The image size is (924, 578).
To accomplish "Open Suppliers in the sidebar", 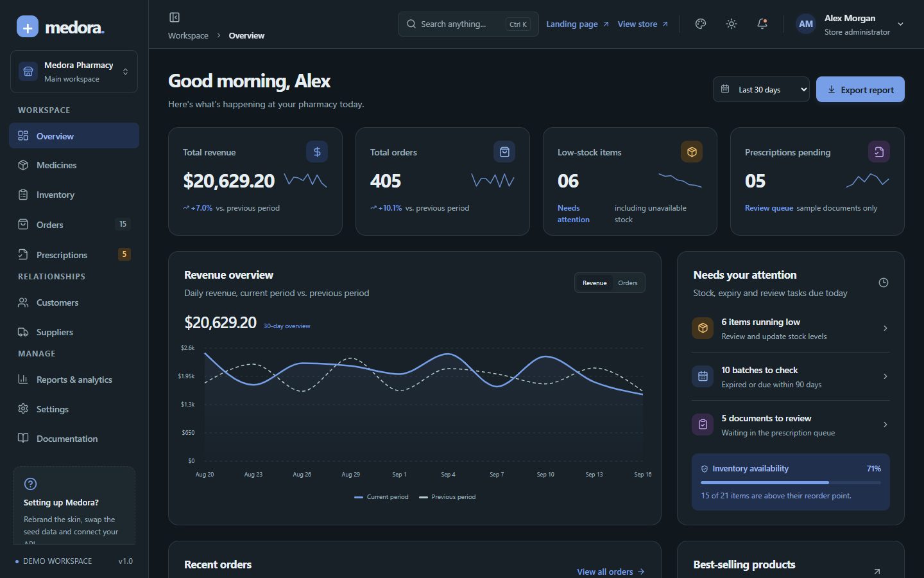I will tap(74, 332).
